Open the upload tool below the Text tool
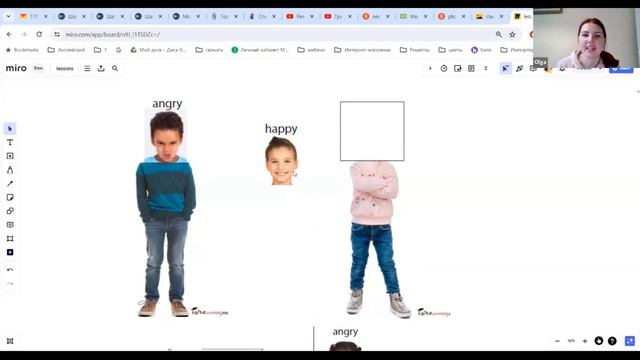This screenshot has height=360, width=640. tap(10, 156)
